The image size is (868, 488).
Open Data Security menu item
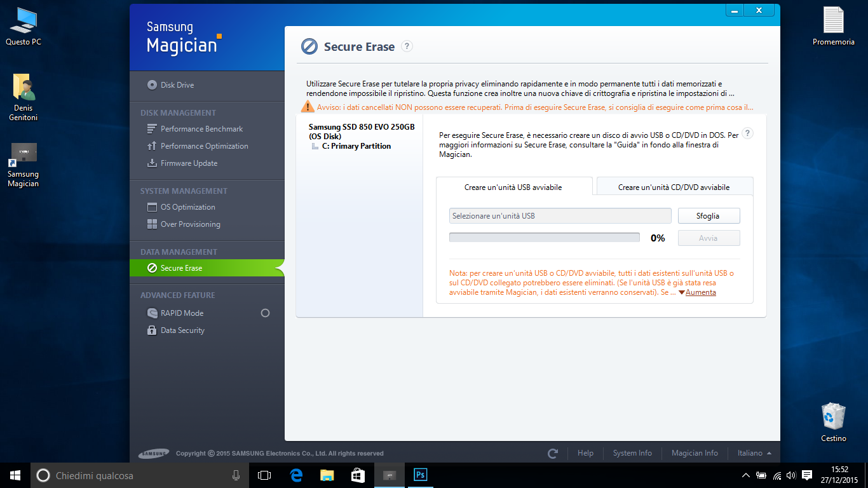tap(182, 330)
